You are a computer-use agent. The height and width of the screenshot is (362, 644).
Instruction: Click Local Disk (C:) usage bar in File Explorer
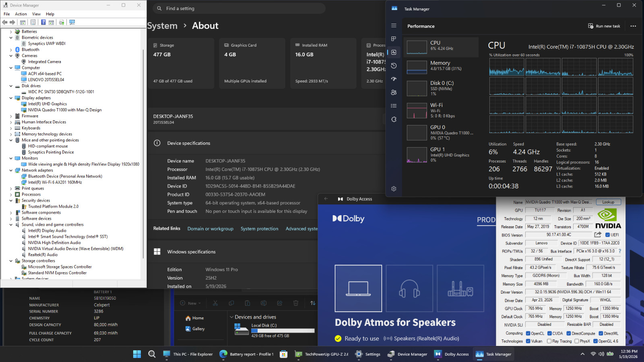coord(283,331)
